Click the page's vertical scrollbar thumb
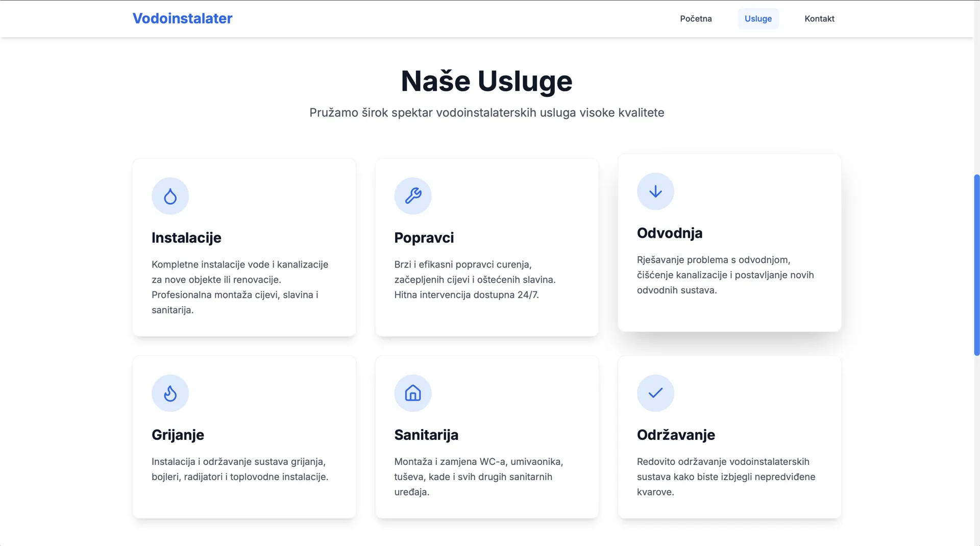 976,265
